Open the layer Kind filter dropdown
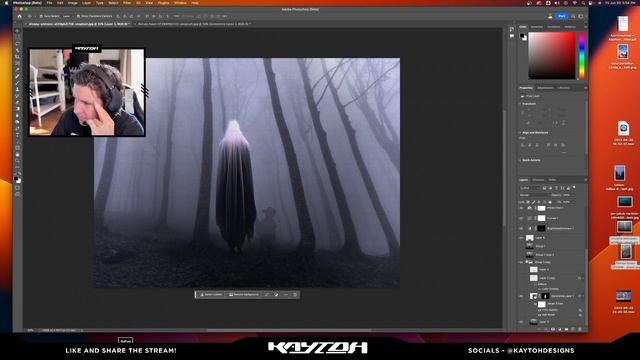 [x=529, y=188]
